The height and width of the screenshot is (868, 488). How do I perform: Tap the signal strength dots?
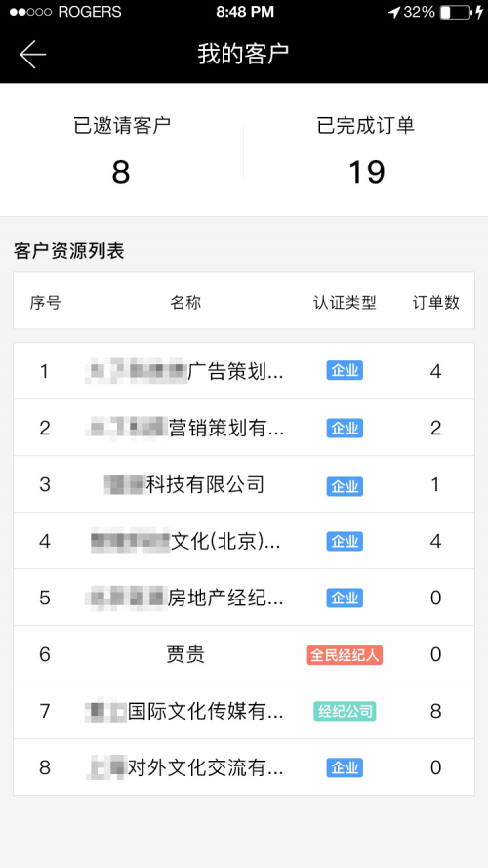click(30, 12)
